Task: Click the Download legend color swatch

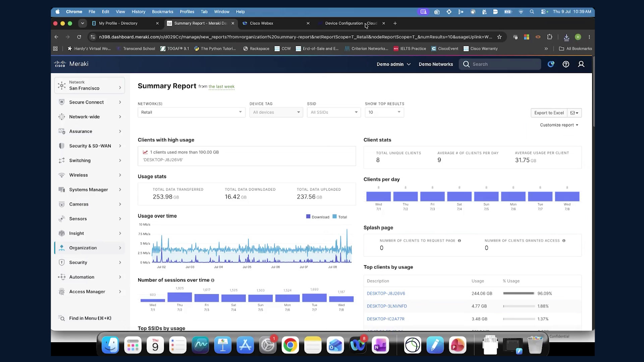Action: tap(308, 217)
